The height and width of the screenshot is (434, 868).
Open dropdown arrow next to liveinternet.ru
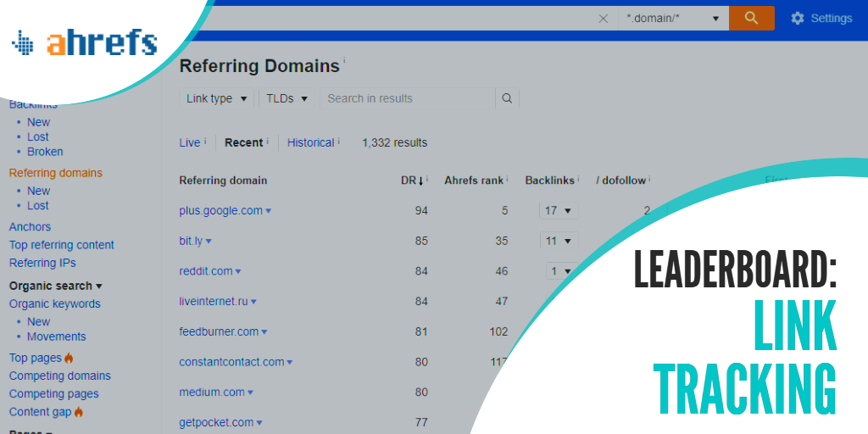253,303
